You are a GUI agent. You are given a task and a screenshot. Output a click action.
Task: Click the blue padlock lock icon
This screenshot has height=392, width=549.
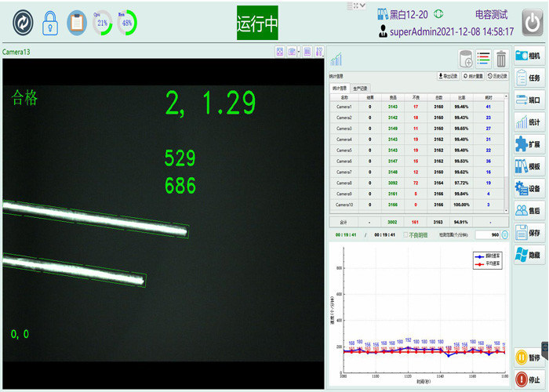pos(50,23)
